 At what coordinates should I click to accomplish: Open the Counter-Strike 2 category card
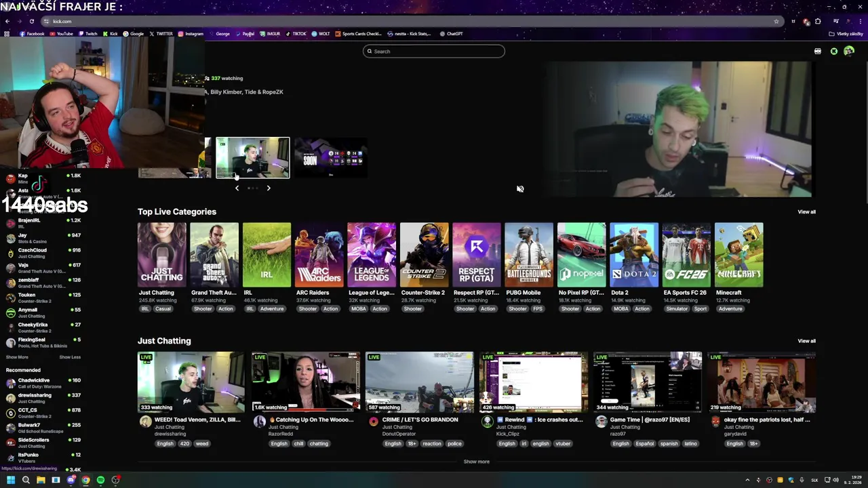coord(424,255)
